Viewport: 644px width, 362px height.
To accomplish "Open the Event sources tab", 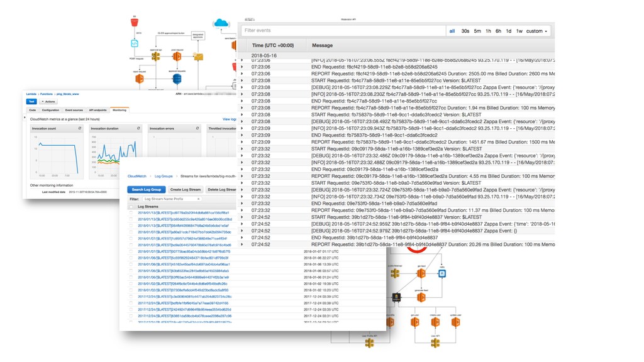I will pyautogui.click(x=74, y=110).
